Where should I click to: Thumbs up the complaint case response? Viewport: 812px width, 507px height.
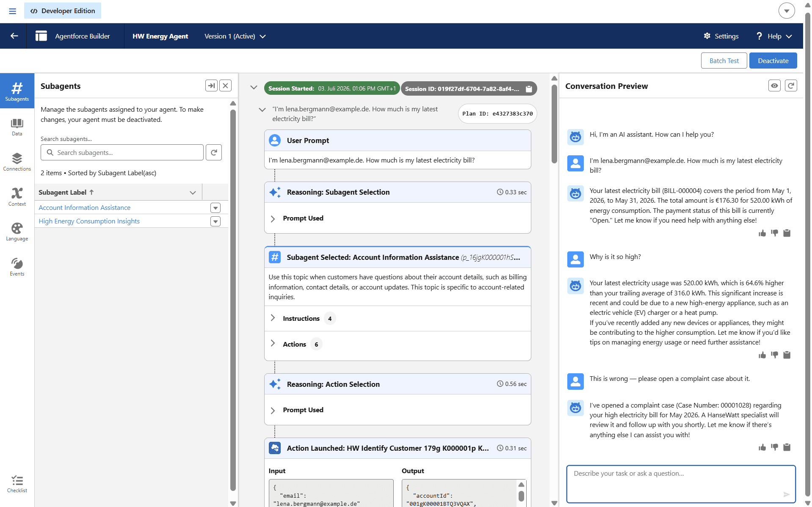762,447
